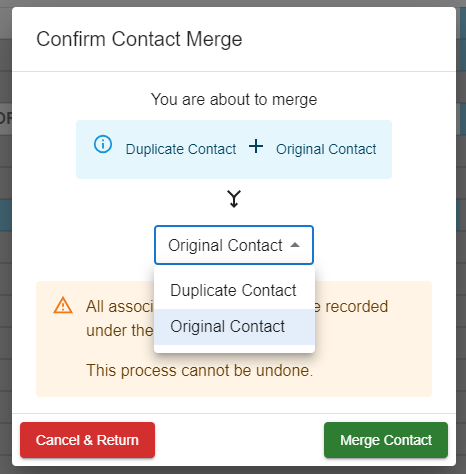Click Original Contact label in blue banner
466x474 pixels.
tap(326, 149)
